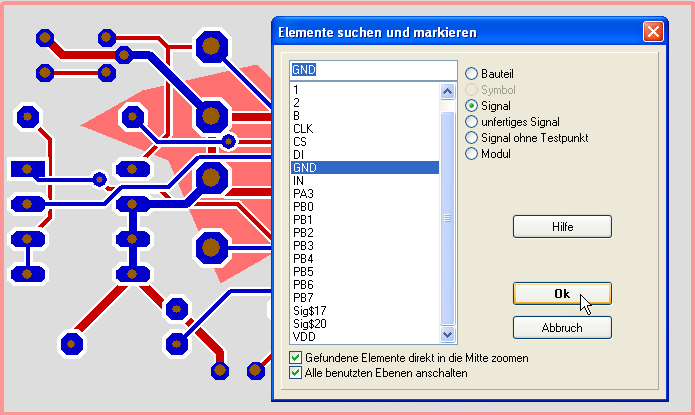The image size is (695, 415).
Task: Choose the unfertiges Signal radio option
Action: [x=472, y=121]
